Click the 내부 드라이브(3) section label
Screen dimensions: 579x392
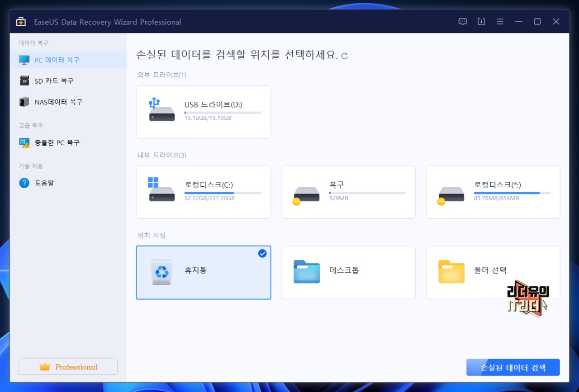click(x=162, y=155)
